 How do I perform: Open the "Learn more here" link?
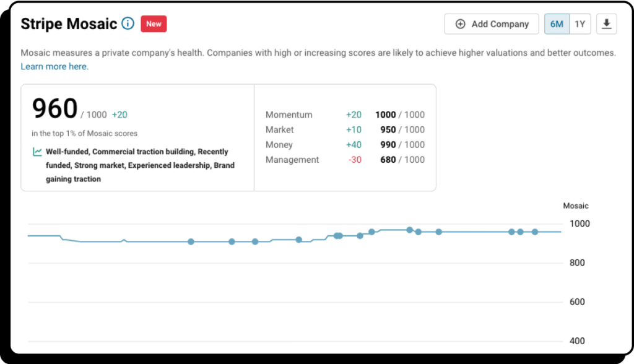(54, 66)
